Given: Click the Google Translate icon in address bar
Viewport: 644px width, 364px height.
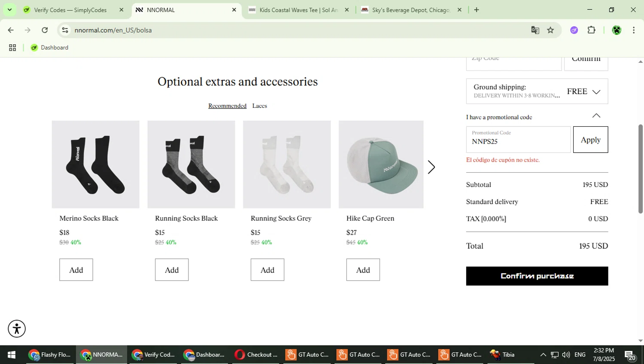Looking at the screenshot, I should pyautogui.click(x=535, y=30).
